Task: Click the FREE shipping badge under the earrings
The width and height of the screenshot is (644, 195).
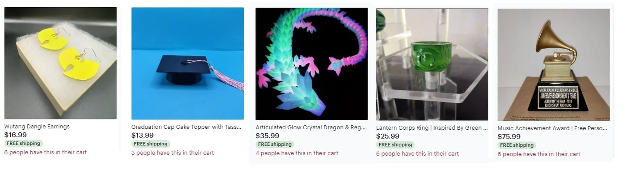Action: tap(24, 144)
